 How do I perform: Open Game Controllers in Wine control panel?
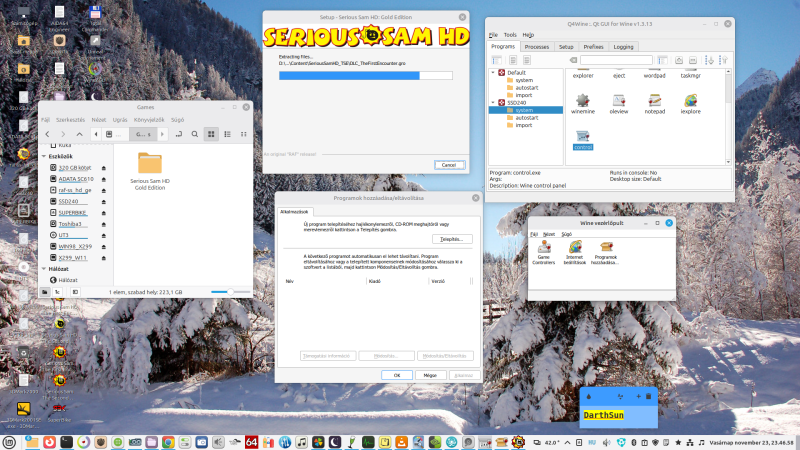coord(543,253)
